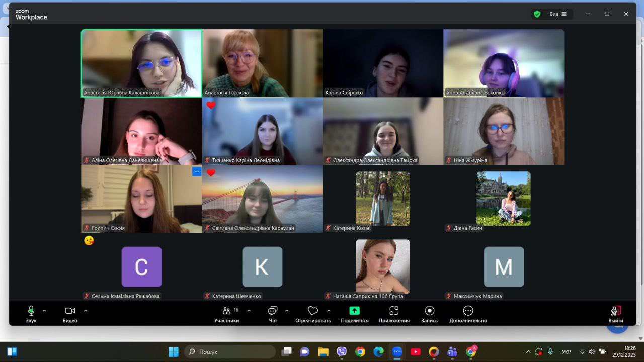This screenshot has height=362, width=644.
Task: Expand the arrow next to Отреагировать
Action: pos(329,311)
